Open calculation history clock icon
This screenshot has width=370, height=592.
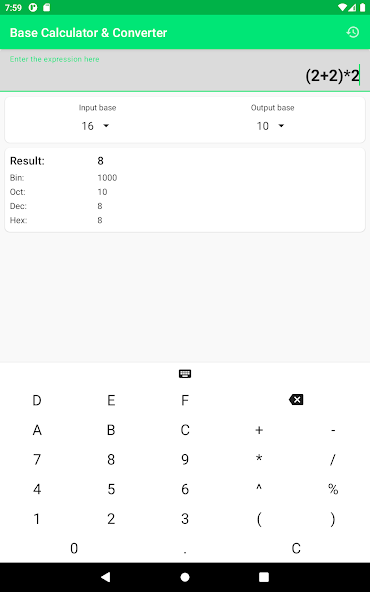tap(352, 32)
